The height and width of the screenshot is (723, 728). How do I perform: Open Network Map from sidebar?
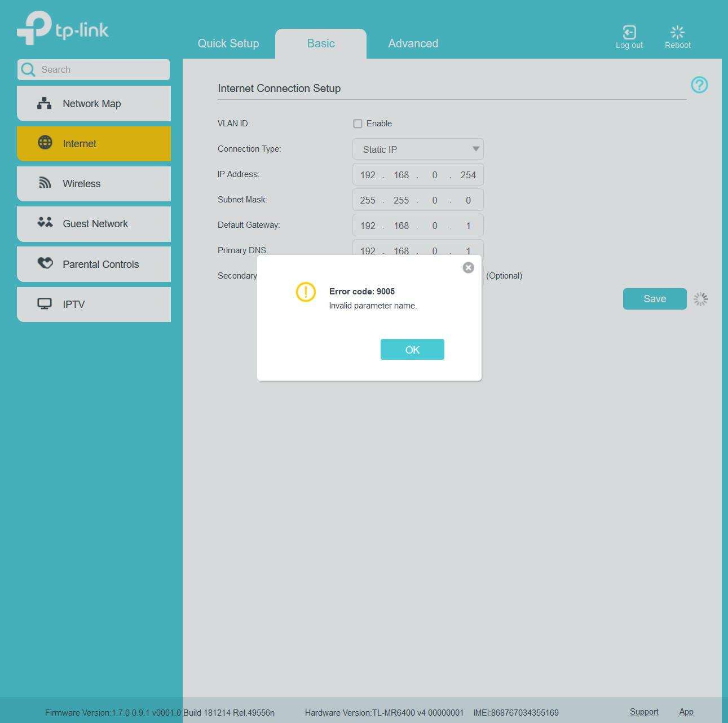[x=94, y=104]
